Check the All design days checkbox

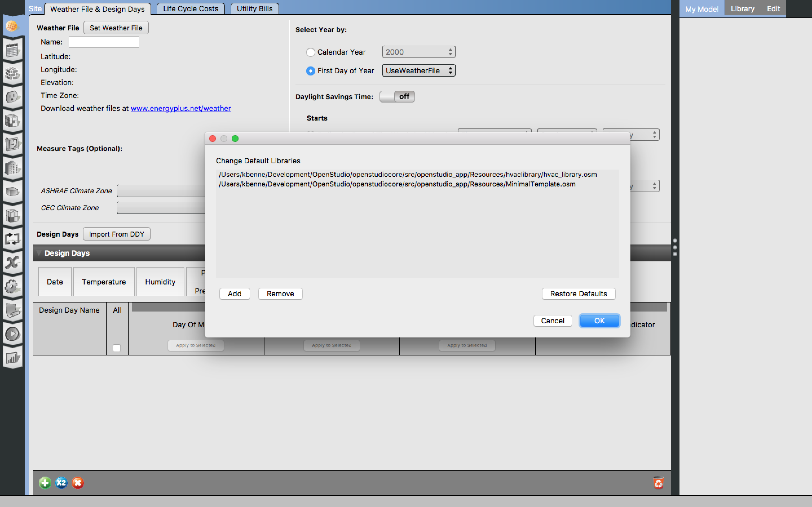(x=116, y=348)
